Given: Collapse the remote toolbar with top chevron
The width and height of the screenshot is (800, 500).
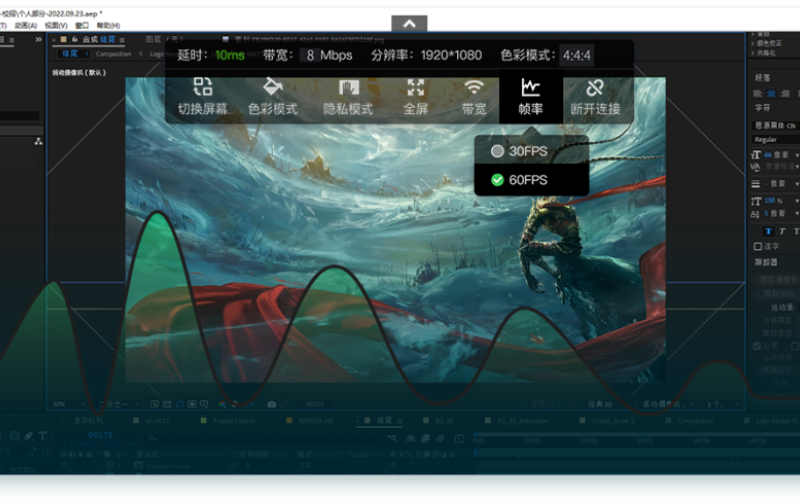Looking at the screenshot, I should (409, 23).
